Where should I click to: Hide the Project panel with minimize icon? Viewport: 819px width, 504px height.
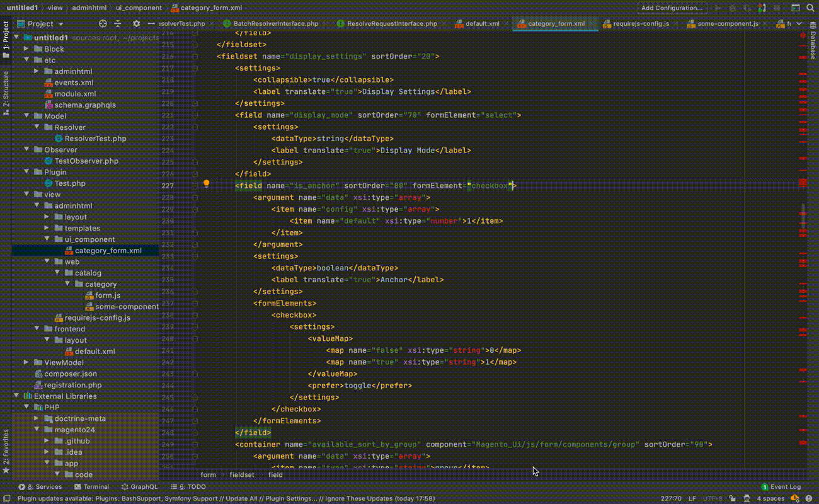[x=151, y=23]
